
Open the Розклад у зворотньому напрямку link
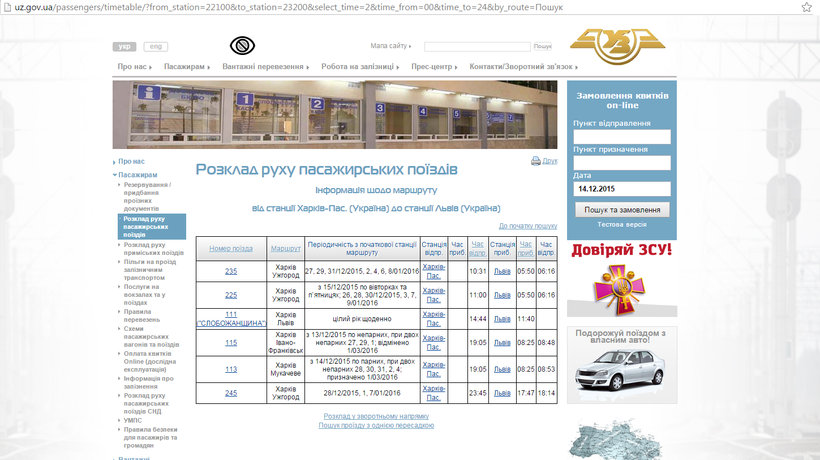[376, 416]
